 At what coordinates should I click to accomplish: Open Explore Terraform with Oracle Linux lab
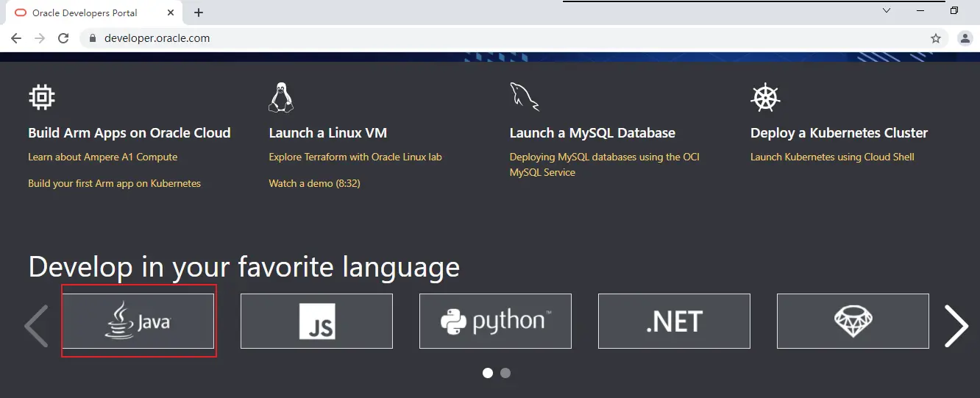355,157
